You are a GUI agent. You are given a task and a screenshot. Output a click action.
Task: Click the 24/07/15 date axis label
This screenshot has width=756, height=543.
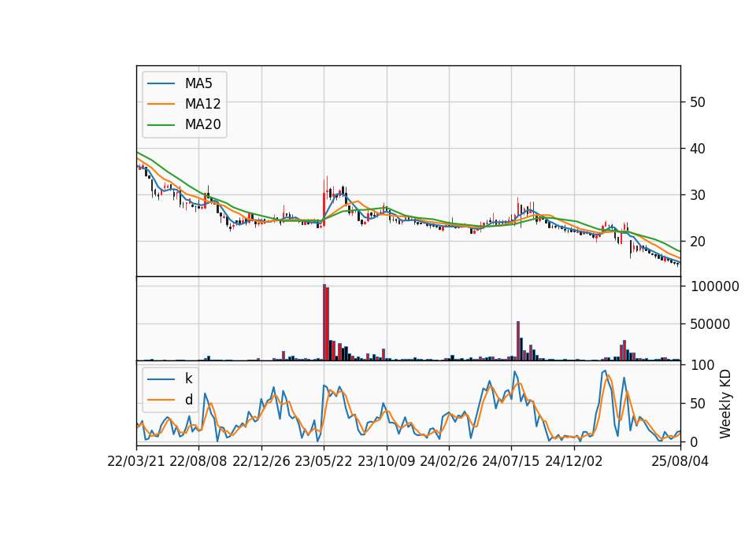[x=511, y=461]
